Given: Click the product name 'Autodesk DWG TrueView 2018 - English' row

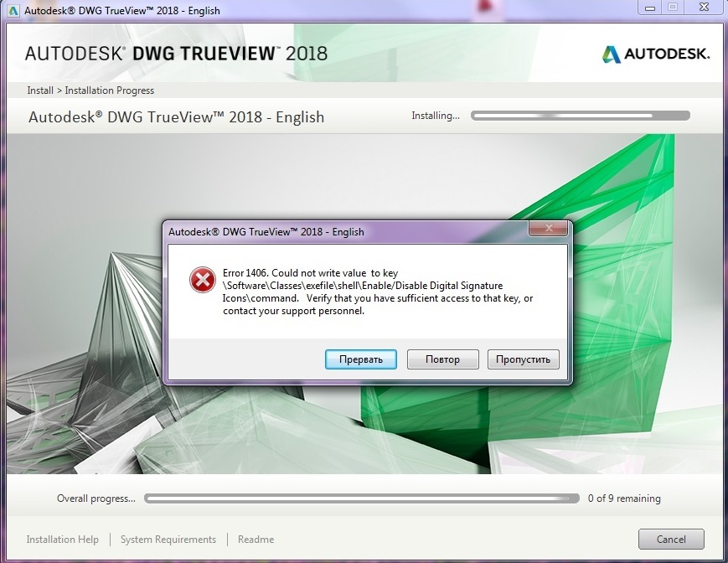Looking at the screenshot, I should tap(177, 117).
